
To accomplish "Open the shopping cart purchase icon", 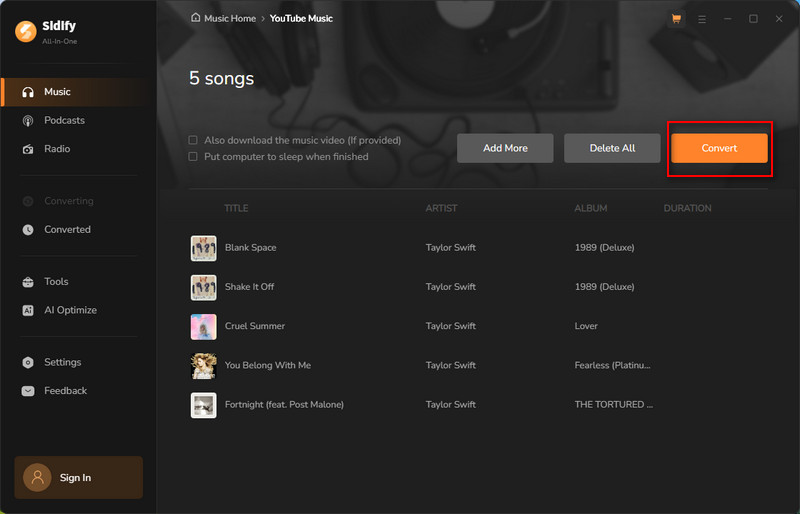I will pos(677,19).
